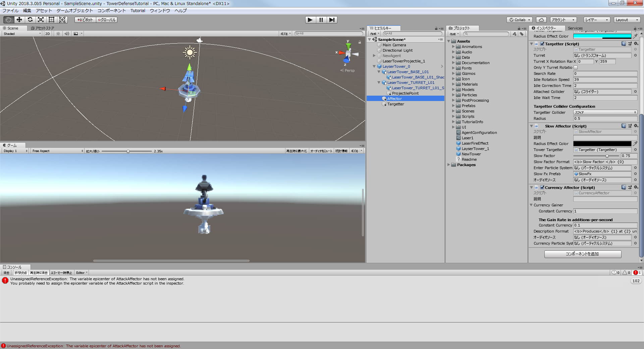Viewport: 644px width, 349px height.
Task: Start Play mode
Action: tap(310, 20)
